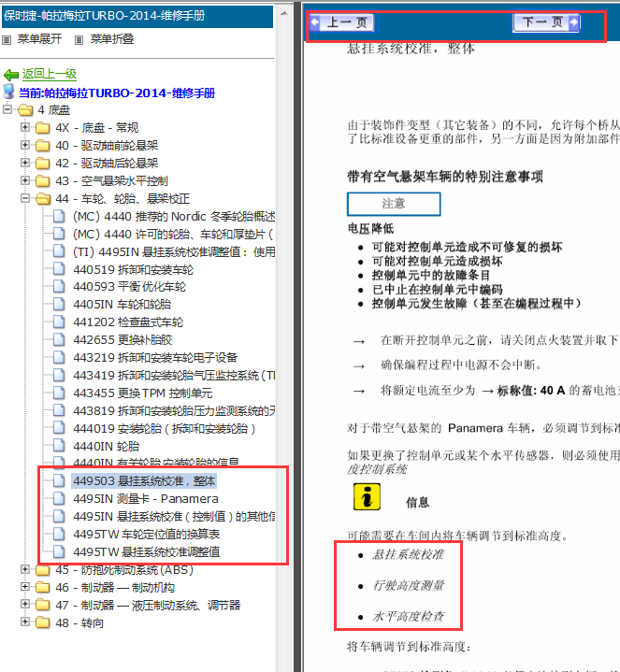The image size is (620, 672).
Task: Click the scroll up arrow of left panel
Action: 284,13
